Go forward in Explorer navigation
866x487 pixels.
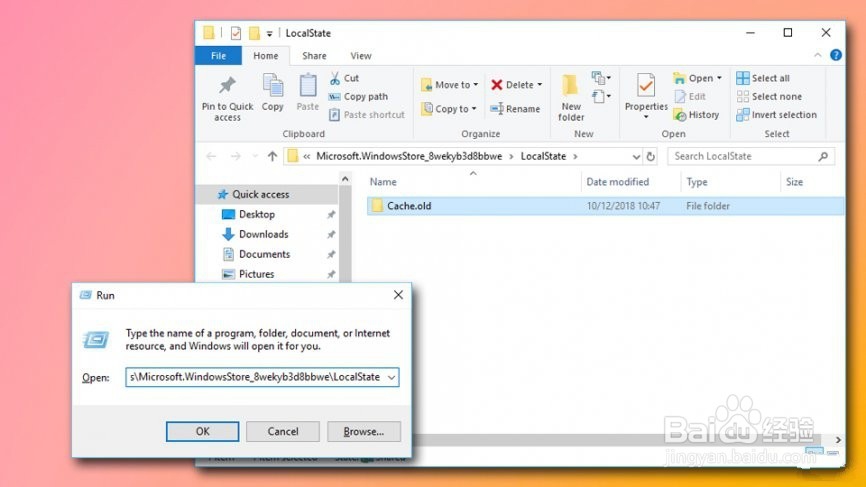pyautogui.click(x=235, y=156)
